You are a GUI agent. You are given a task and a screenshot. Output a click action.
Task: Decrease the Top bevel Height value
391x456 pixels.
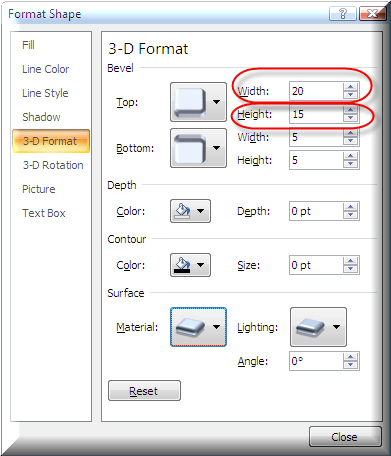tap(350, 118)
